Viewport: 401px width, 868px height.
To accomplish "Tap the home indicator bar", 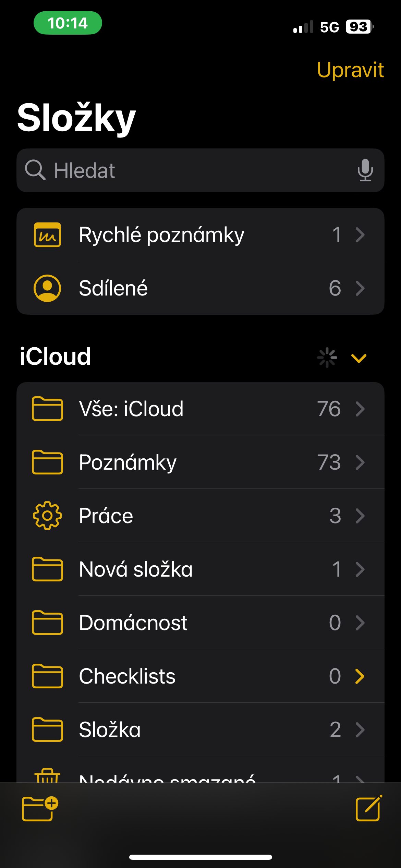I will pyautogui.click(x=200, y=857).
